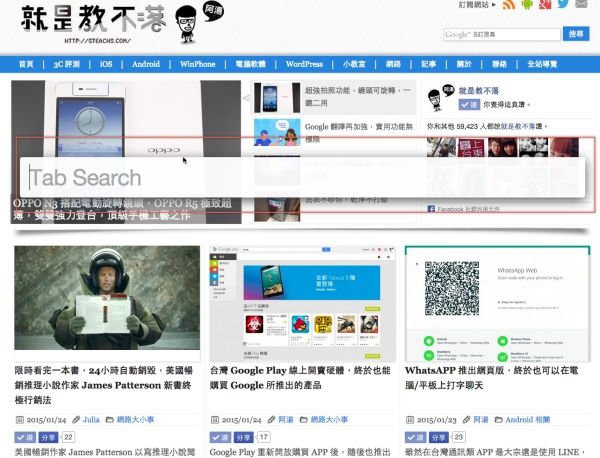Click the RSS feed subscribe icon
Screen dimensions: 600x458
pyautogui.click(x=509, y=4)
